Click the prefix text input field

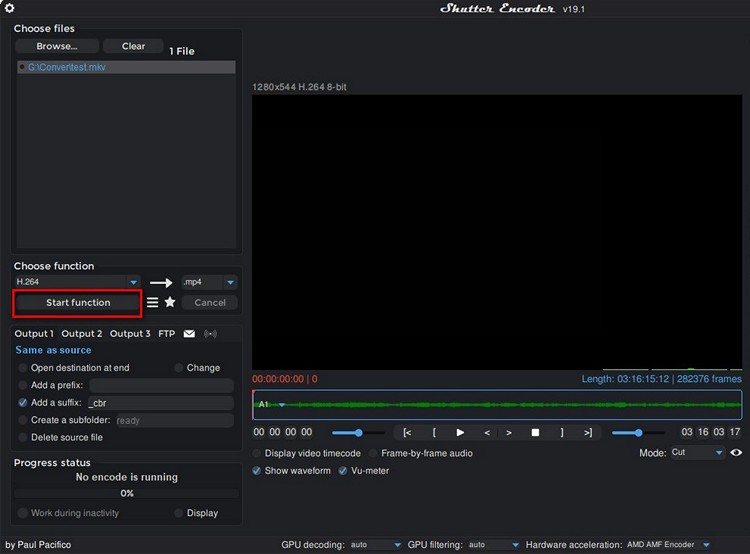click(161, 385)
